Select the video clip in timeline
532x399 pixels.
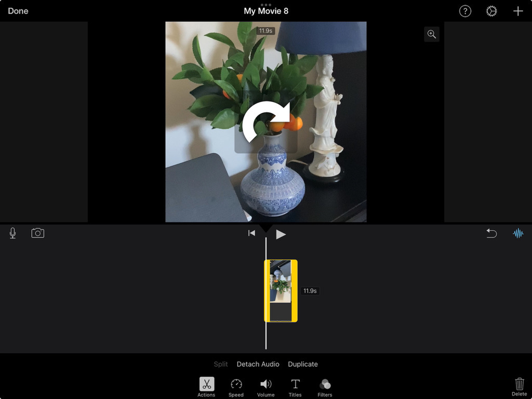coord(281,291)
